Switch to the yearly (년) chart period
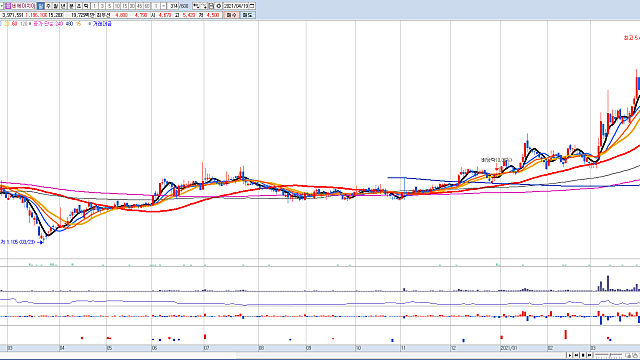 [x=63, y=6]
